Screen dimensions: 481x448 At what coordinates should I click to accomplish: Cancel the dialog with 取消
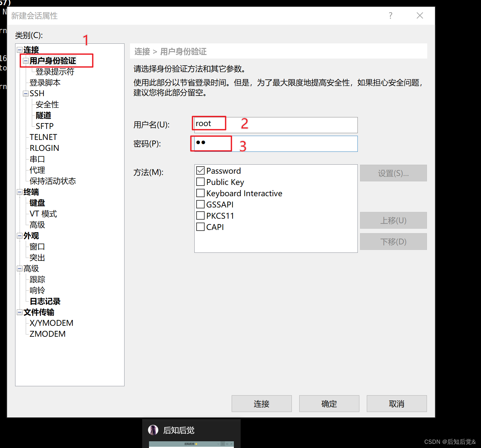pyautogui.click(x=397, y=404)
